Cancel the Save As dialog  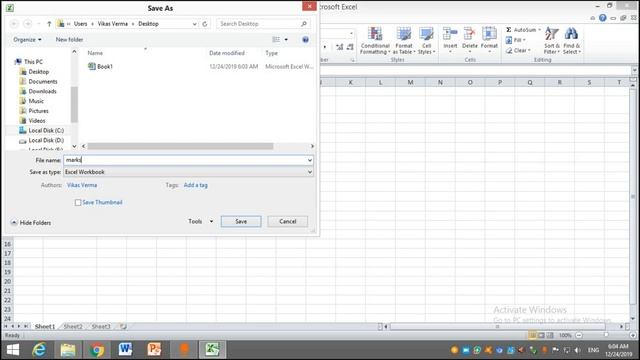(x=287, y=221)
